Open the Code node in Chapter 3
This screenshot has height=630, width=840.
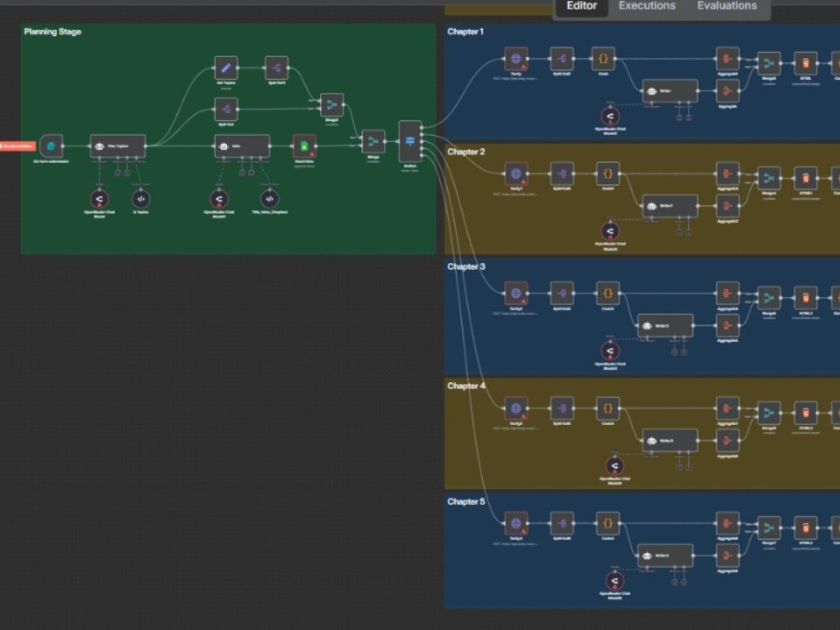(607, 293)
